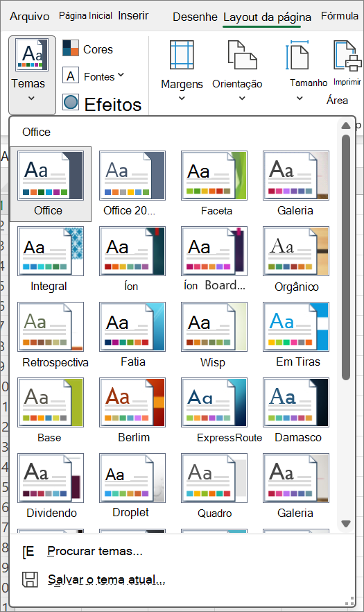Open the Arquivo tab

click(30, 17)
